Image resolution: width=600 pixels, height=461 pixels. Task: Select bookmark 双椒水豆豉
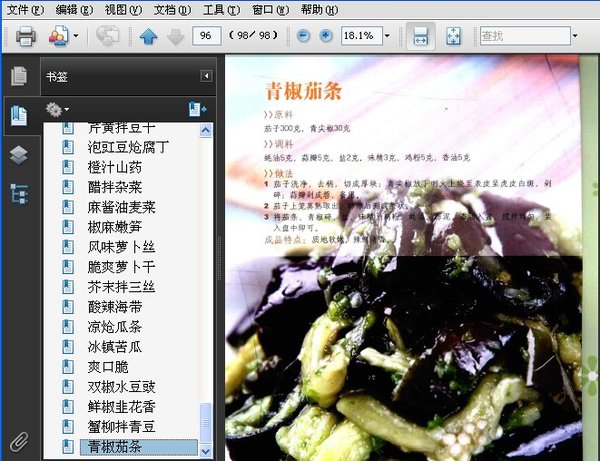tap(121, 387)
